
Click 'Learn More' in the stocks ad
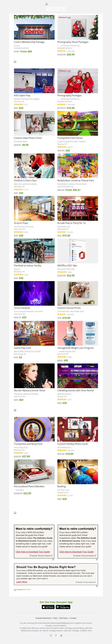(x=22, y=582)
